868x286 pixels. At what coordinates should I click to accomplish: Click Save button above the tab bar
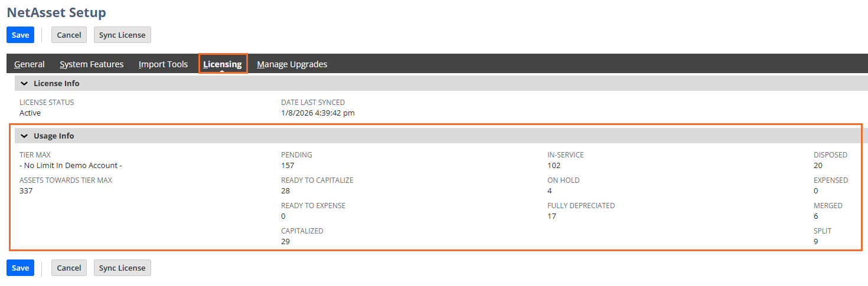click(20, 35)
